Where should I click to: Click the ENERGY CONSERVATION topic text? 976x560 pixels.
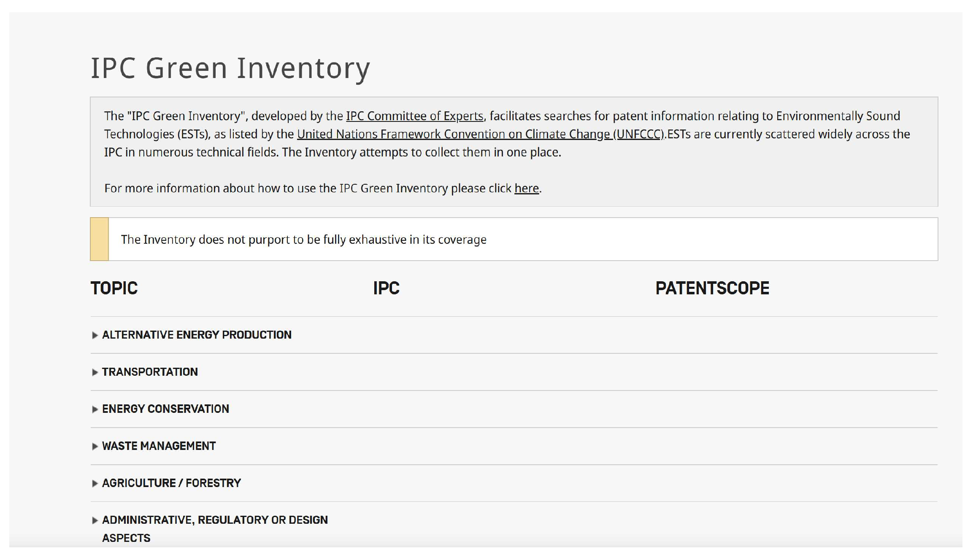pyautogui.click(x=165, y=409)
